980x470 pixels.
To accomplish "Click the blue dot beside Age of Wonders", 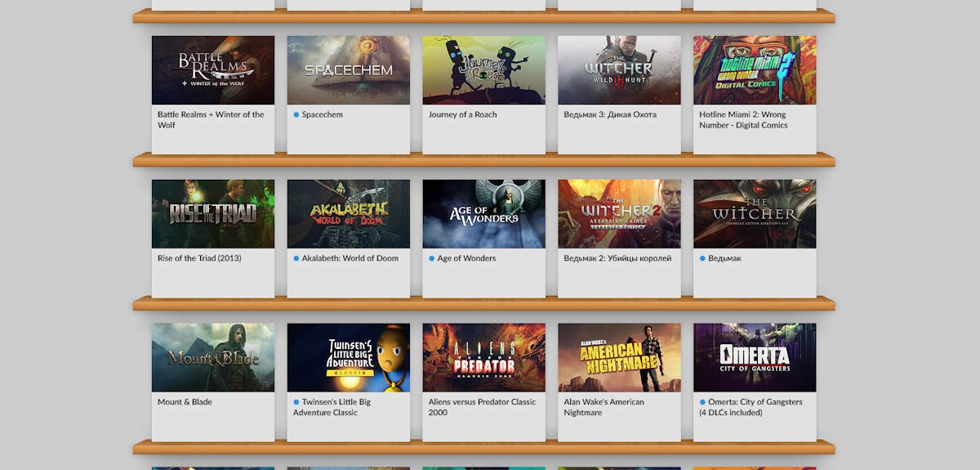I will tap(432, 258).
